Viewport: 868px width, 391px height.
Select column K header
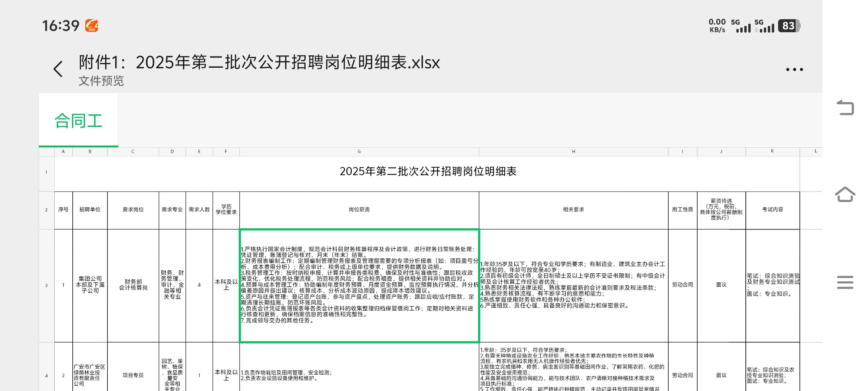[773, 152]
